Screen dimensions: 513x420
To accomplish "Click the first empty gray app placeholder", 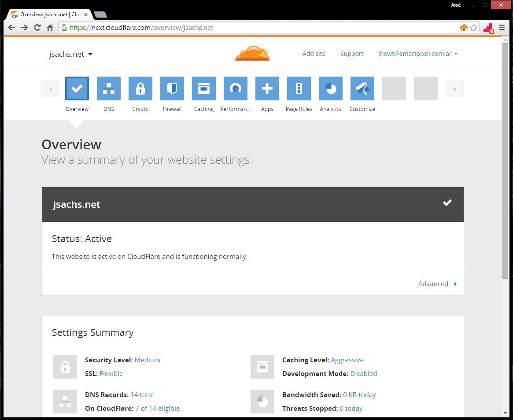I will point(394,88).
